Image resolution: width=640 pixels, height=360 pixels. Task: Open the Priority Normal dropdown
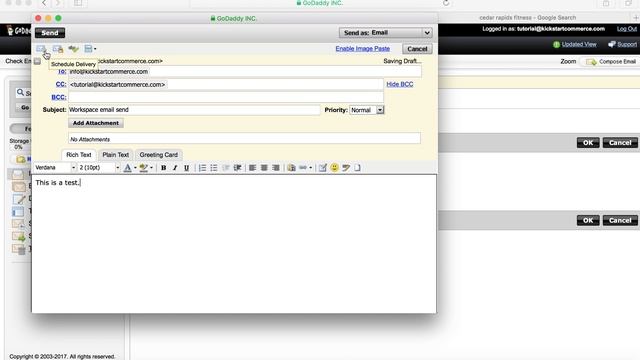click(x=367, y=110)
